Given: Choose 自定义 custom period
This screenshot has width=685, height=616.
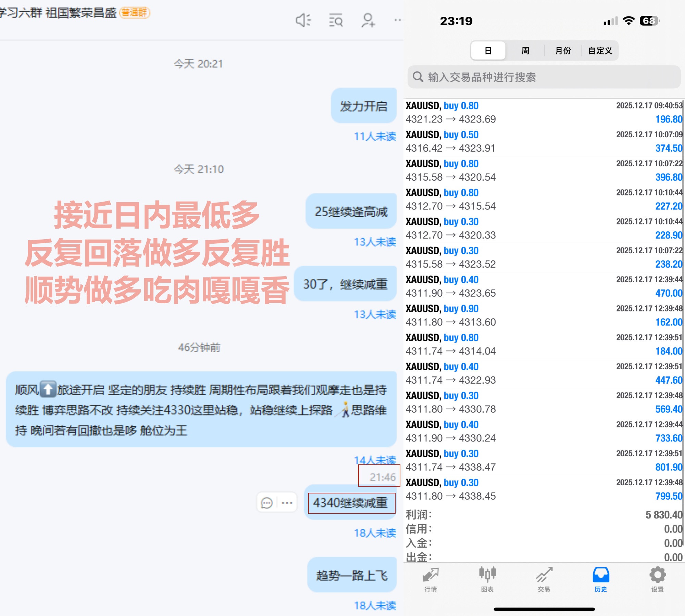Looking at the screenshot, I should [x=600, y=51].
